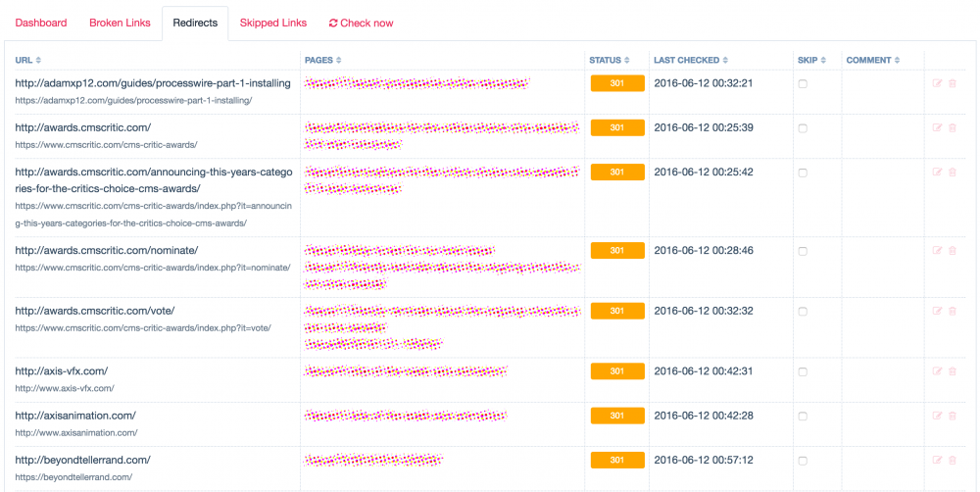980x492 pixels.
Task: Open link http://axisanimation.com/
Action: pyautogui.click(x=75, y=416)
